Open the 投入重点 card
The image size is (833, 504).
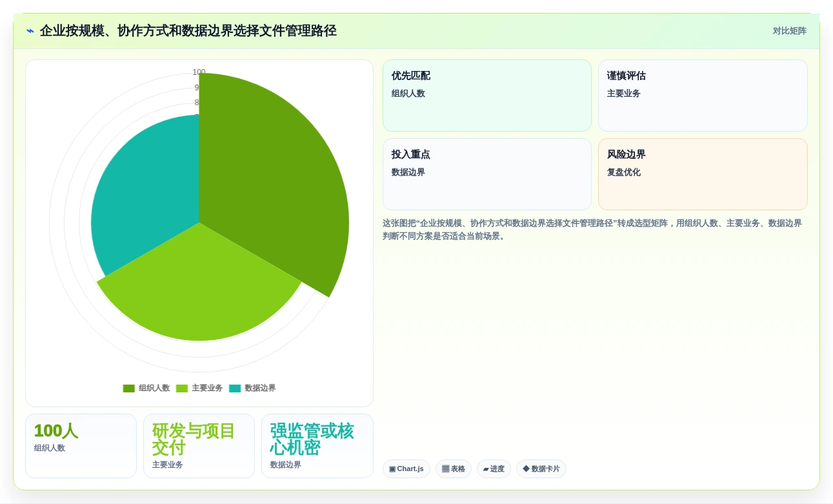[487, 174]
